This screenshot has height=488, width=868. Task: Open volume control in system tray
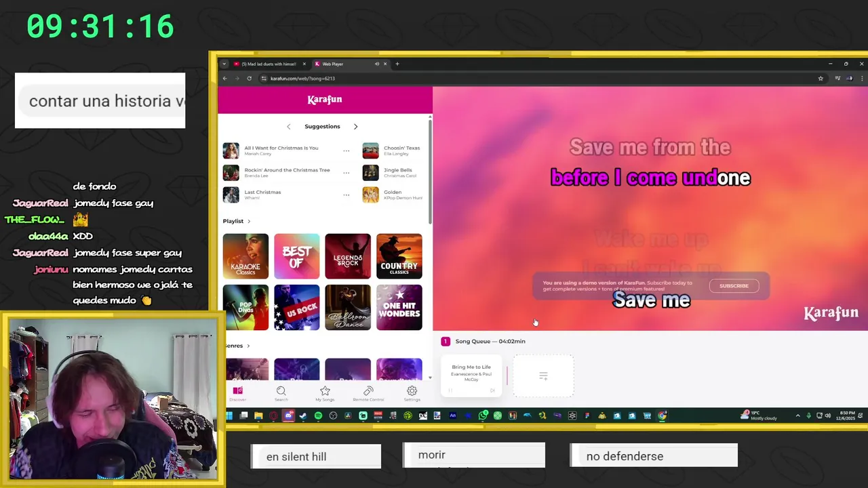(x=827, y=415)
